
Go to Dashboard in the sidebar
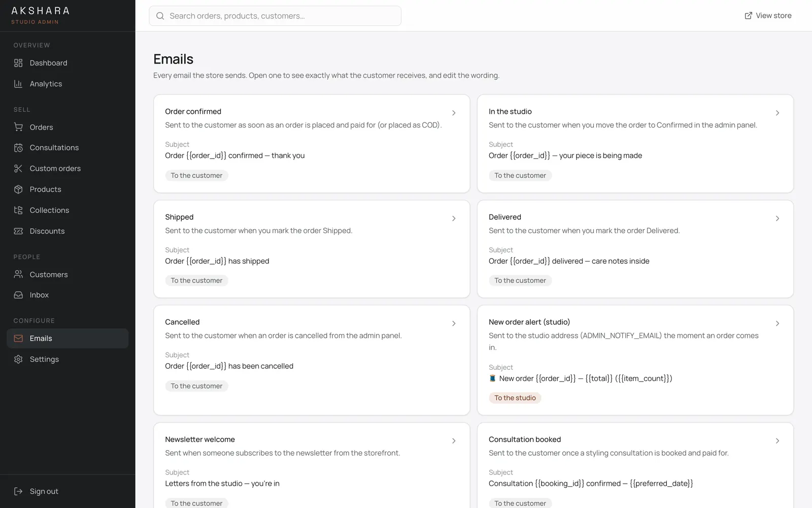(67, 63)
